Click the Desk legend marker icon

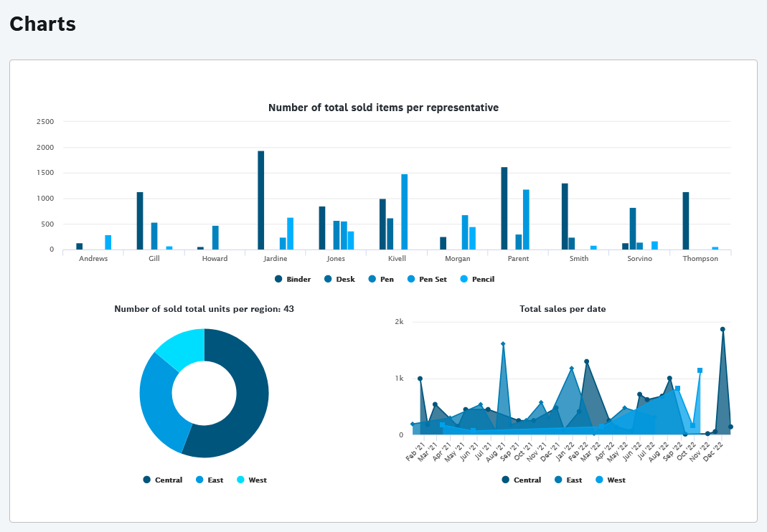click(329, 279)
